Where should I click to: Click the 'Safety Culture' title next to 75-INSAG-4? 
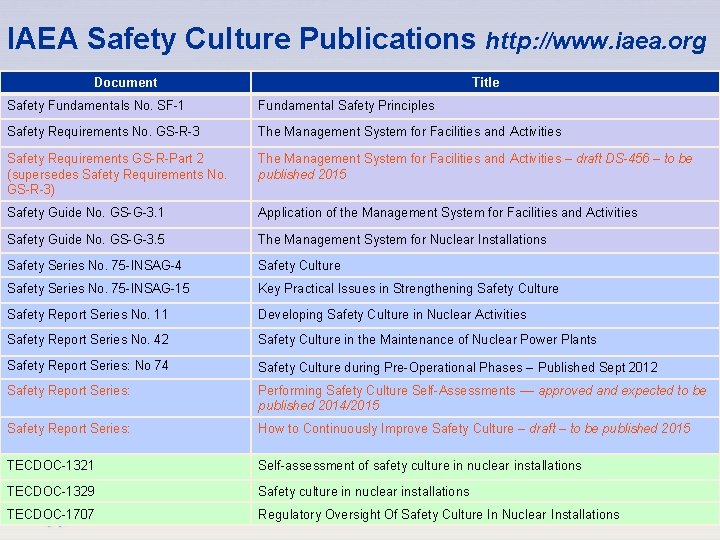click(x=299, y=265)
